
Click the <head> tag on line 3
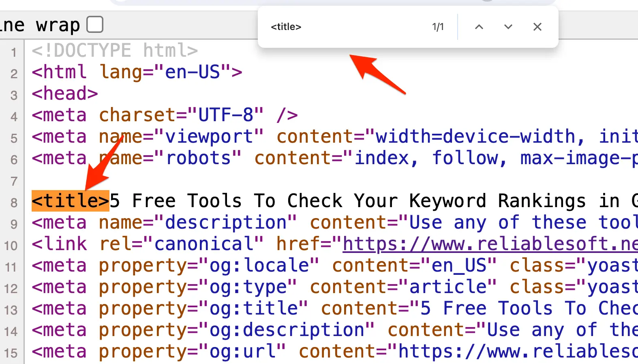tap(65, 94)
